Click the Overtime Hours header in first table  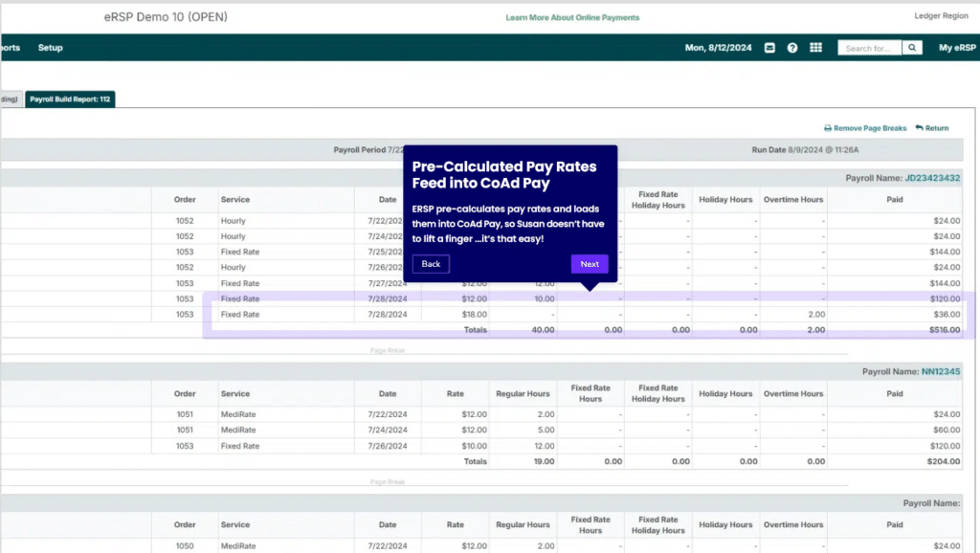793,199
